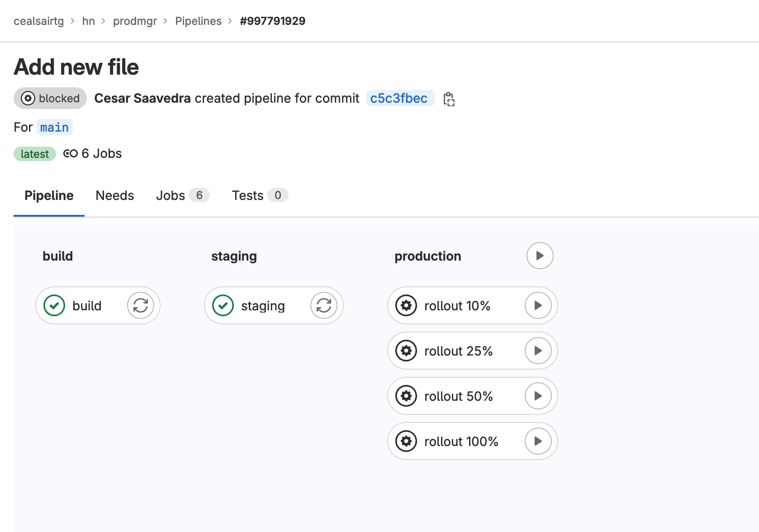Click the blocked status badge
This screenshot has height=532, width=759.
tap(50, 98)
